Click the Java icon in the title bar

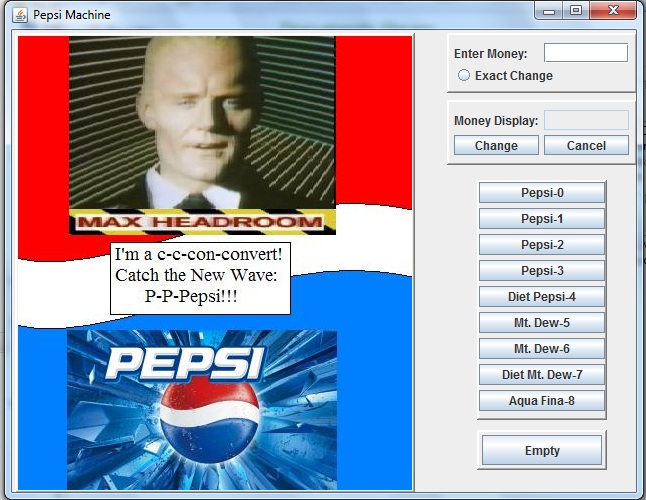(x=20, y=15)
